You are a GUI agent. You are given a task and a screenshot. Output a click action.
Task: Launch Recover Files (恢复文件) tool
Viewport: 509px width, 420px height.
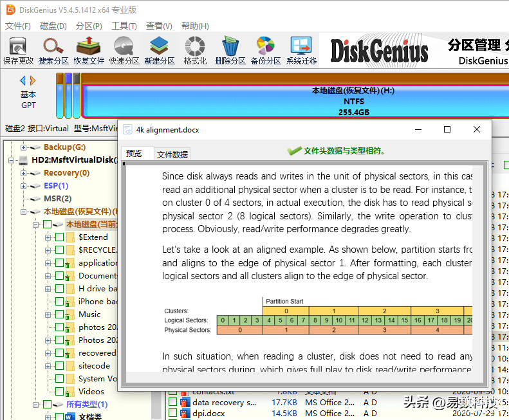[x=89, y=51]
